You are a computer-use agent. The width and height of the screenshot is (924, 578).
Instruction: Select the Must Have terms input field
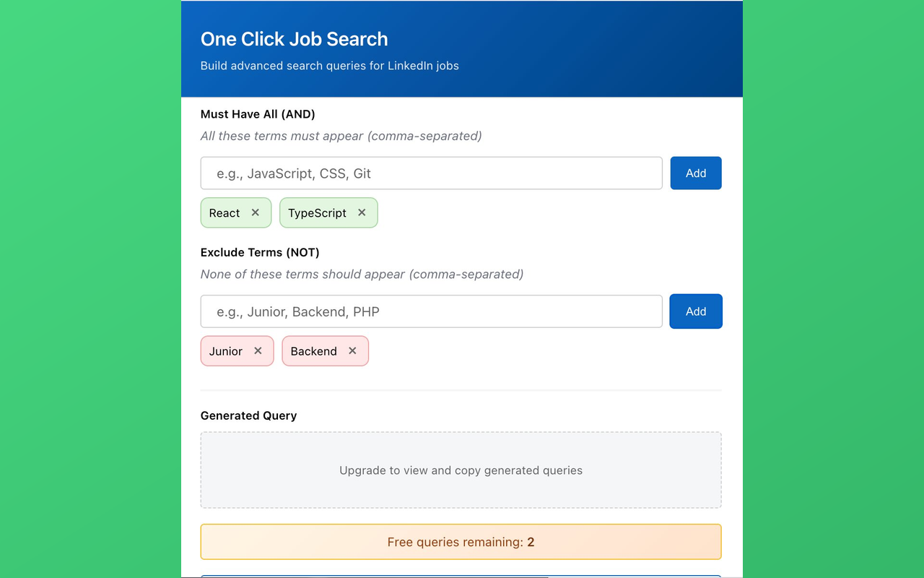click(x=431, y=173)
